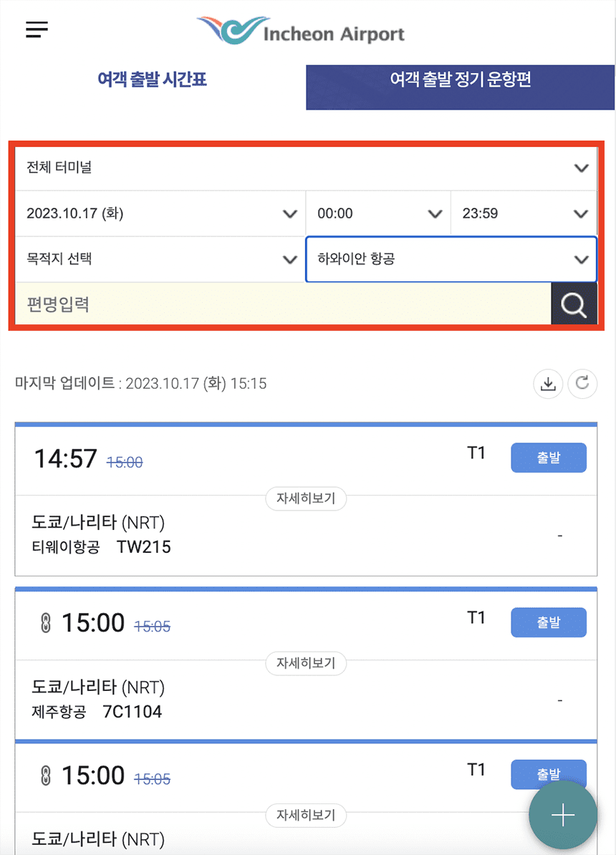Click the departure status icon on 7C1104 card

(549, 622)
